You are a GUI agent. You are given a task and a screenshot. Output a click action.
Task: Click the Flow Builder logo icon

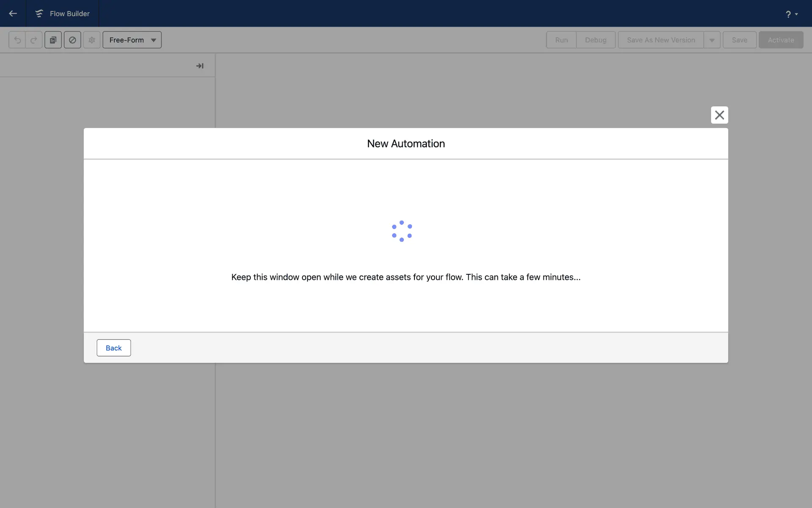click(x=39, y=14)
